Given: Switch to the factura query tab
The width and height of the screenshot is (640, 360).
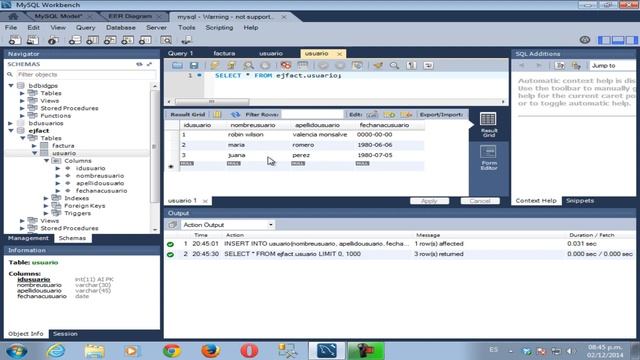Looking at the screenshot, I should coord(224,53).
